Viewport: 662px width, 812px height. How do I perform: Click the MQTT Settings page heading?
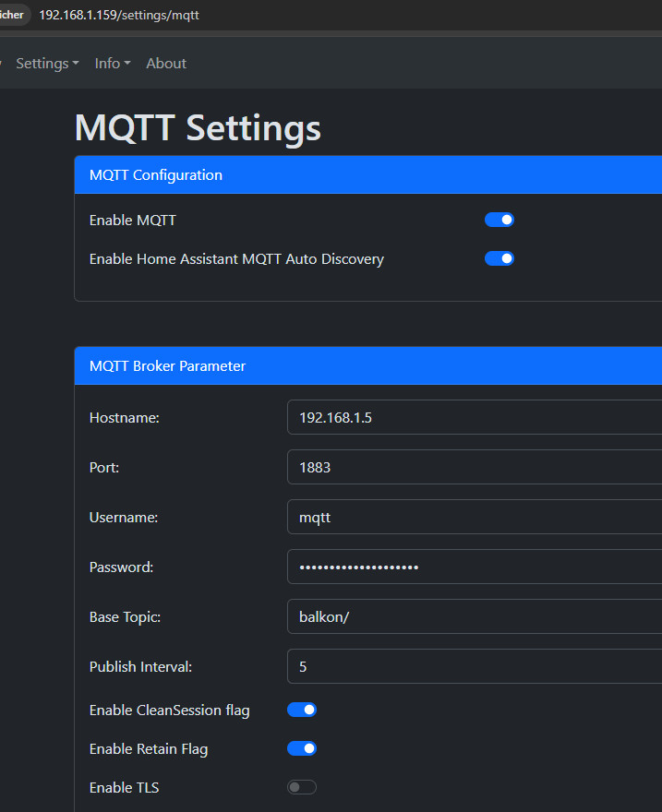coord(198,127)
